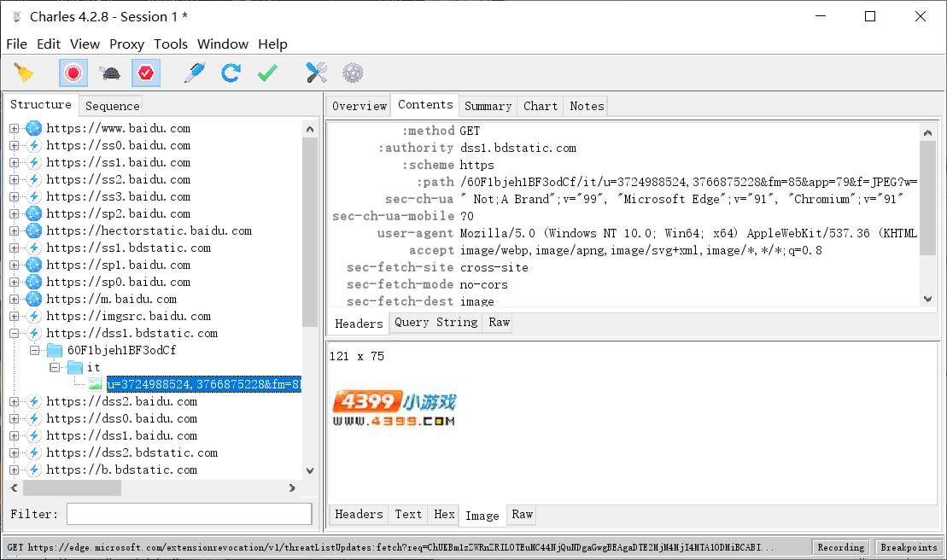Switch to the Structure tab

(41, 104)
